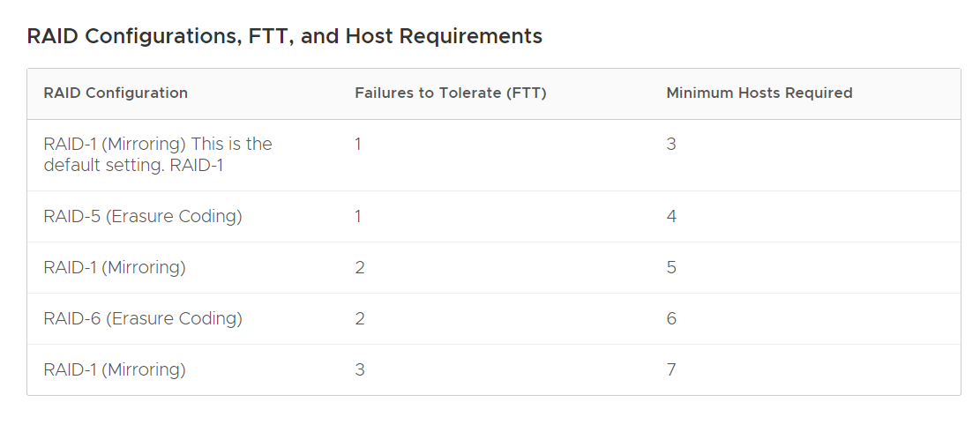Click minimum hosts value 7
The image size is (980, 432).
[671, 369]
